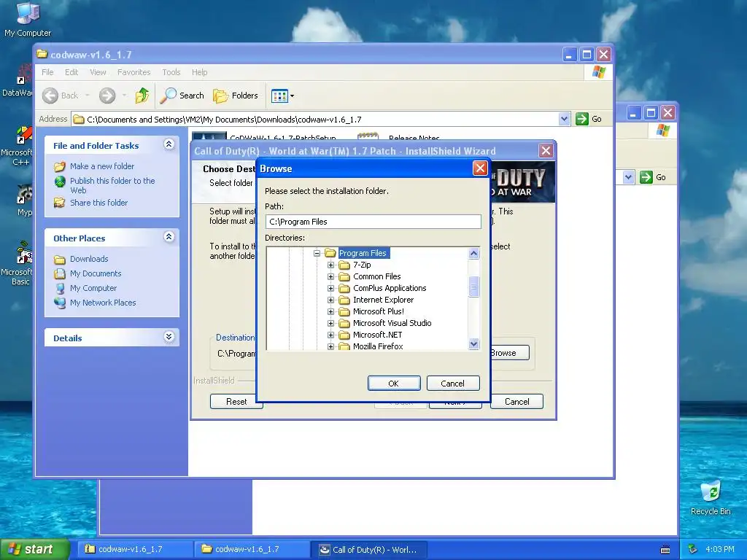This screenshot has height=560, width=747.
Task: Click the Address bar path field
Action: 315,119
